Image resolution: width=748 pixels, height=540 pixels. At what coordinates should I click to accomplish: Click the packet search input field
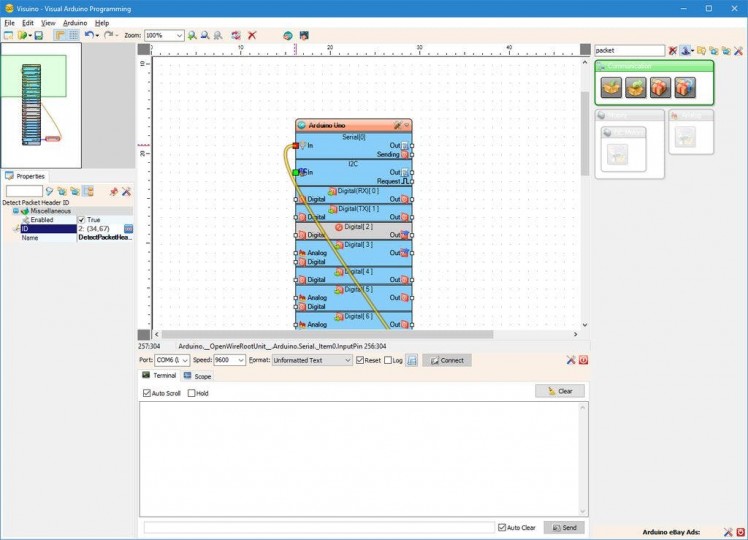pos(629,50)
